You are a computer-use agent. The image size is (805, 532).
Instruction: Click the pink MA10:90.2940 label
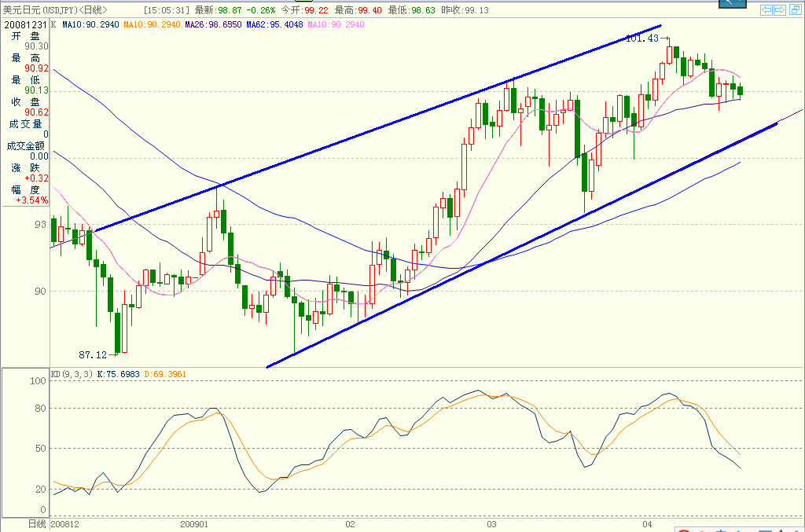[336, 24]
